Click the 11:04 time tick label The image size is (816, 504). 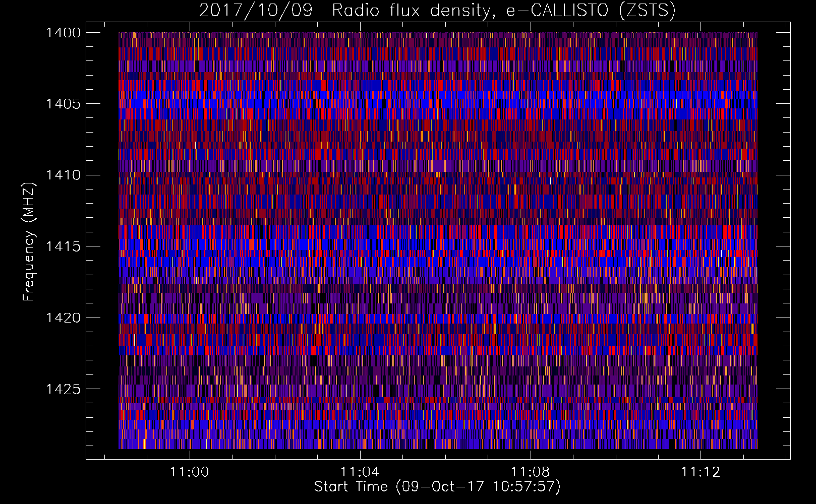coord(360,472)
